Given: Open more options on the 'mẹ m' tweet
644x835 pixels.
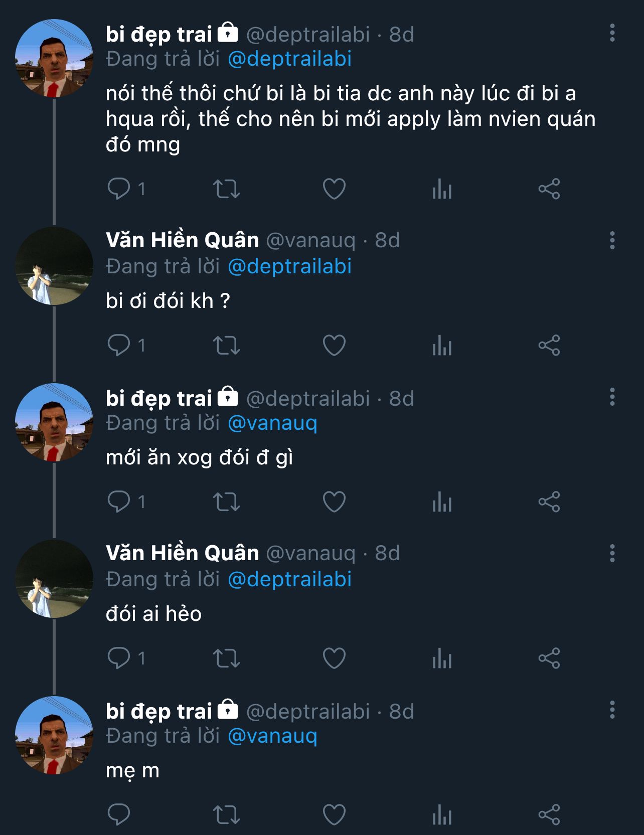Looking at the screenshot, I should (612, 710).
